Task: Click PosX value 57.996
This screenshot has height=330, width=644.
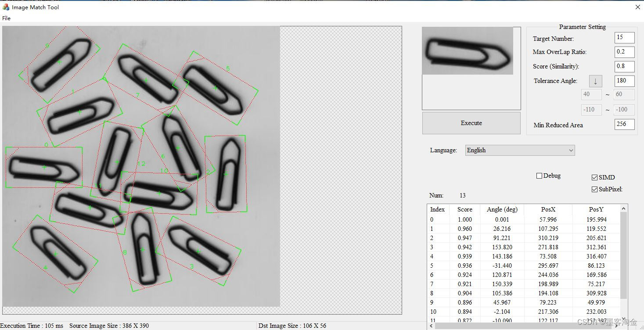Action: 548,219
